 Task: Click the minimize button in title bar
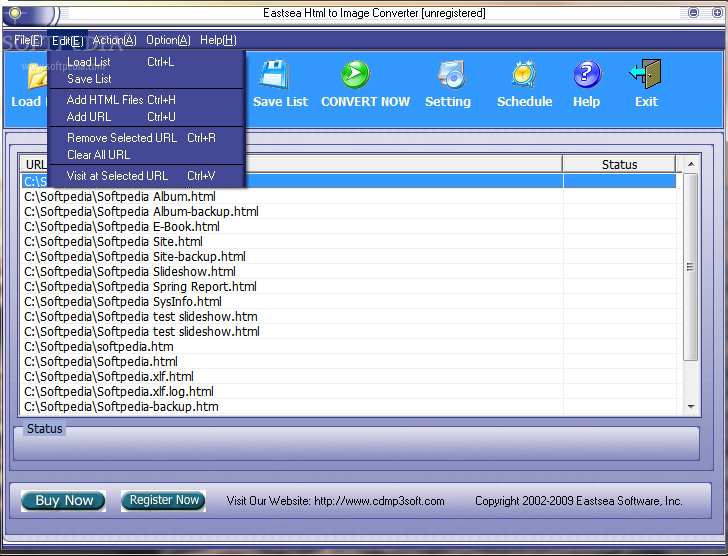tap(694, 13)
